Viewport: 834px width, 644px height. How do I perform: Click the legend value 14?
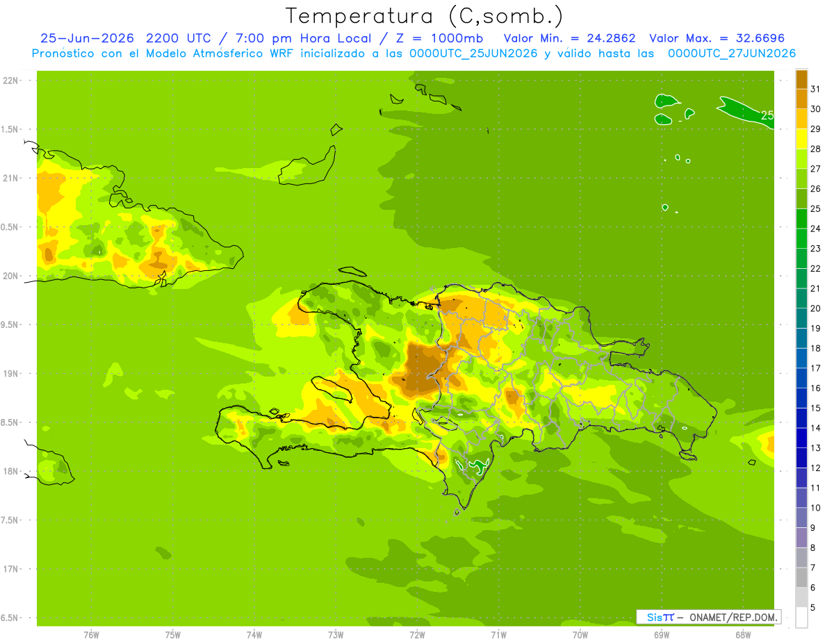tap(816, 428)
